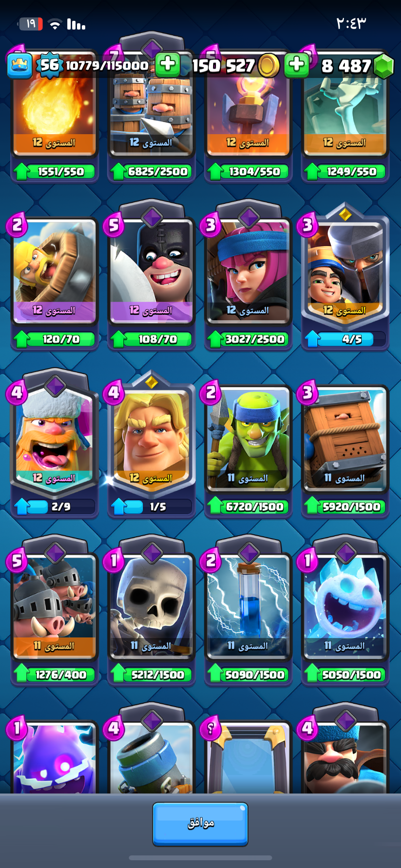Tap the 6720/1500 upgrade progress bar
The height and width of the screenshot is (868, 401).
tap(248, 507)
